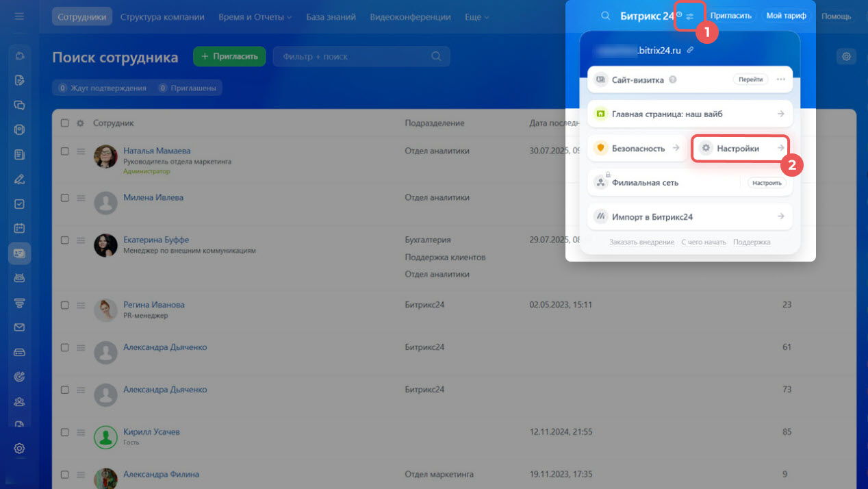868x489 pixels.
Task: Click Перейти on the Сайт-визитка card
Action: pos(750,79)
